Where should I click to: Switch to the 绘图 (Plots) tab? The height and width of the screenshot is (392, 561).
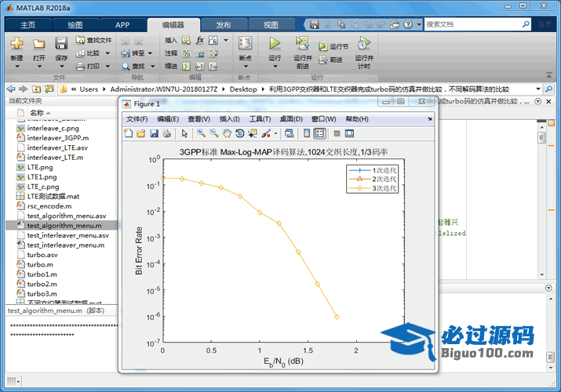tap(75, 25)
